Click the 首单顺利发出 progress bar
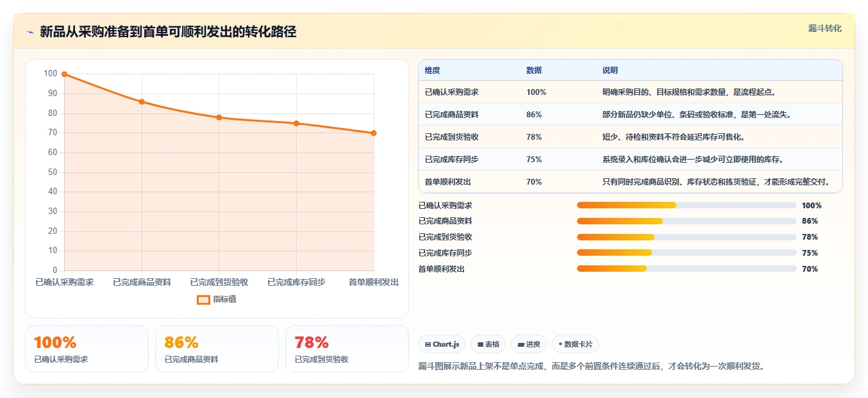Viewport: 868px width, 398px height. [687, 269]
